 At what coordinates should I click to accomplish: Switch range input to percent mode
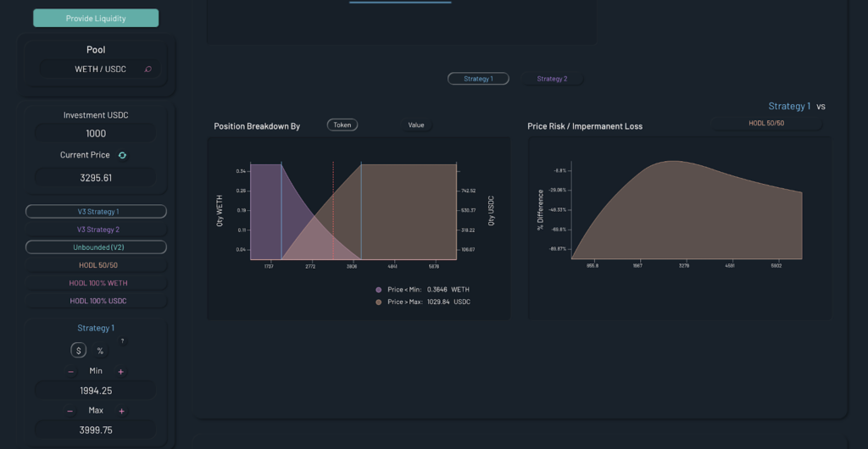(x=100, y=351)
